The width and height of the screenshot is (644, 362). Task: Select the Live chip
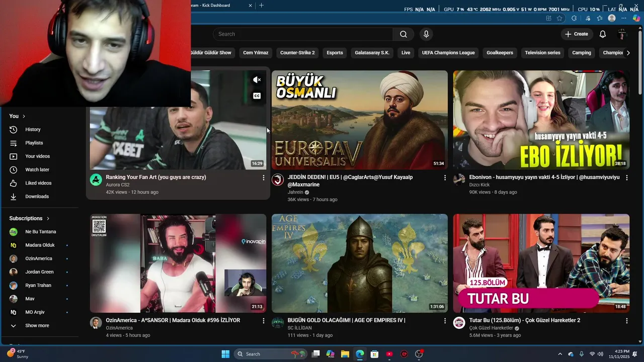click(406, 53)
